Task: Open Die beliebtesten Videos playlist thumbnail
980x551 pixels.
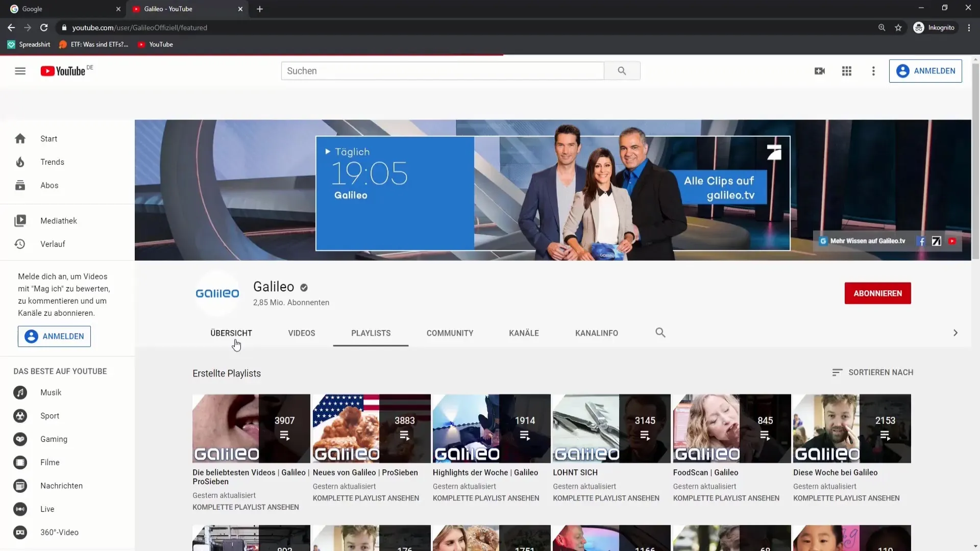Action: [251, 429]
